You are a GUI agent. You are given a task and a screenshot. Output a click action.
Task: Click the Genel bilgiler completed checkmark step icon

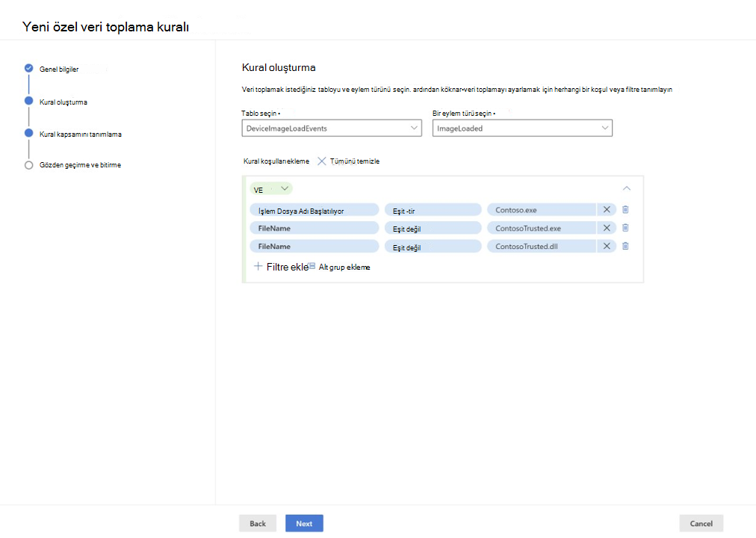[29, 68]
